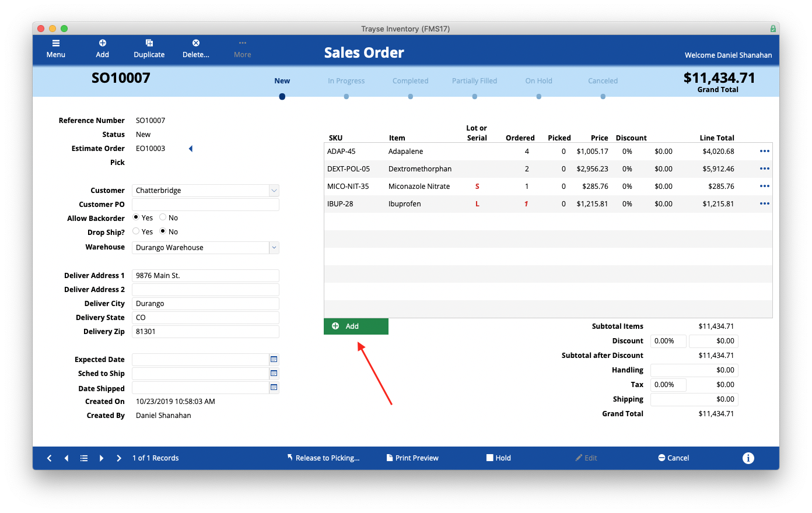Go to the first record arrow

[50, 458]
